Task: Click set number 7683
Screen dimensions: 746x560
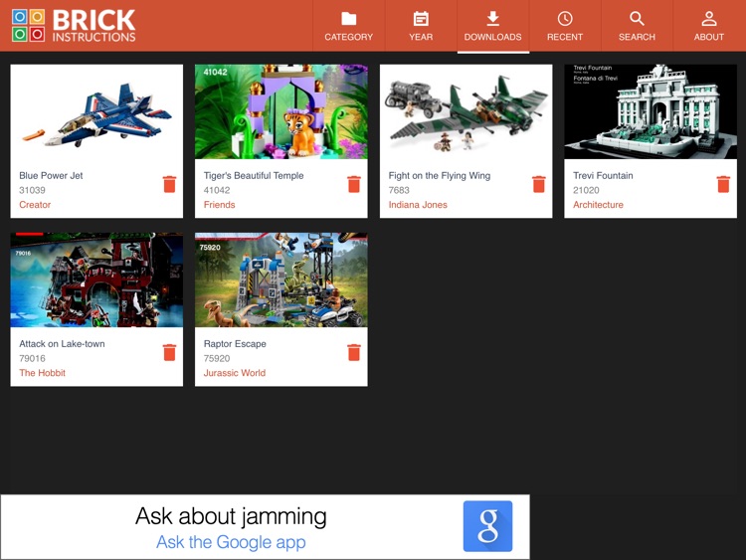Action: tap(399, 190)
